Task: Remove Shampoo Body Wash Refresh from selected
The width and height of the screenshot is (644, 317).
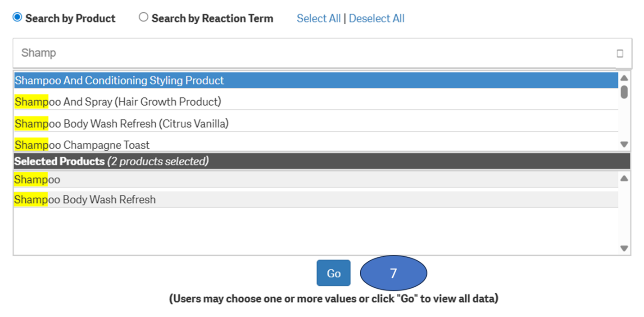Action: tap(85, 200)
